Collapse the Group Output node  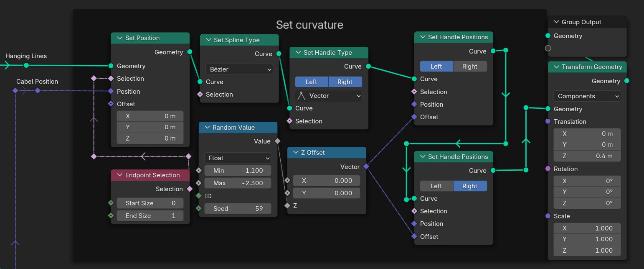pyautogui.click(x=556, y=22)
